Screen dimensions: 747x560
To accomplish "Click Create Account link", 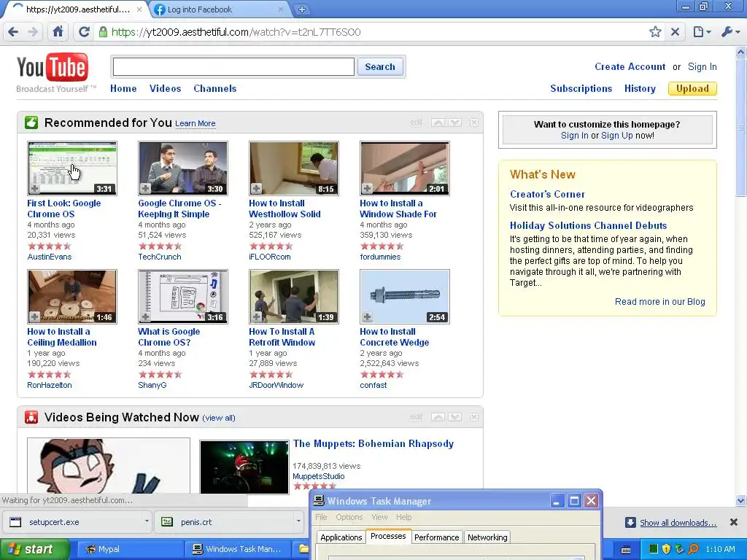I will click(x=630, y=66).
